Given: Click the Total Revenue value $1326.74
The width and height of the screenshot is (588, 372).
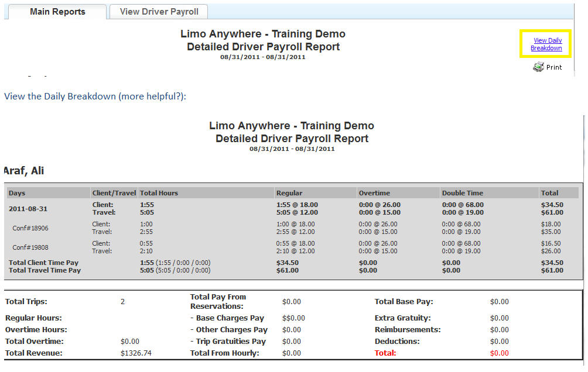Looking at the screenshot, I should click(136, 353).
